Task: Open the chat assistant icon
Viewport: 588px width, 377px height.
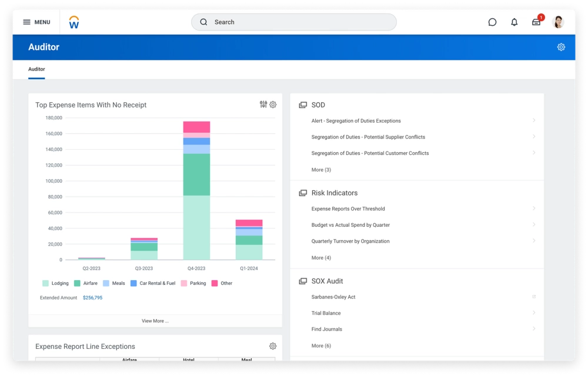Action: coord(492,22)
